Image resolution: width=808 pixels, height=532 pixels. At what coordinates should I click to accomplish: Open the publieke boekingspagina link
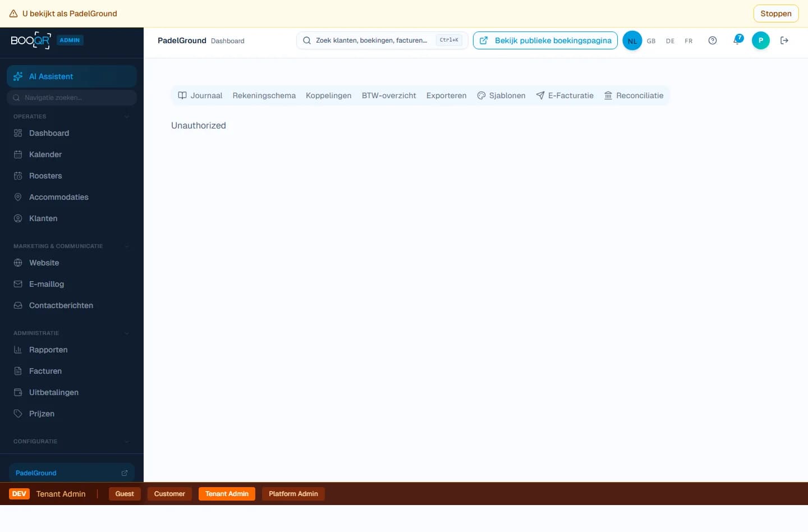(x=545, y=40)
